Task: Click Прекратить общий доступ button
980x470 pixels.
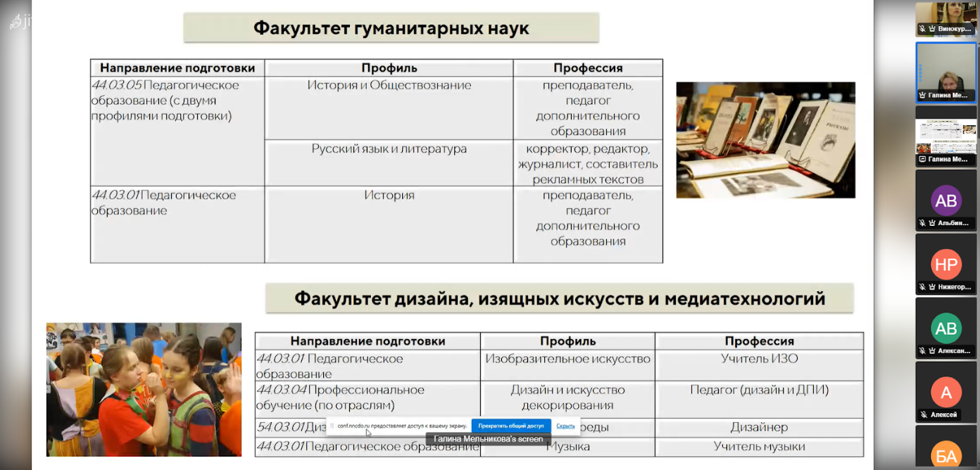Action: [x=511, y=426]
